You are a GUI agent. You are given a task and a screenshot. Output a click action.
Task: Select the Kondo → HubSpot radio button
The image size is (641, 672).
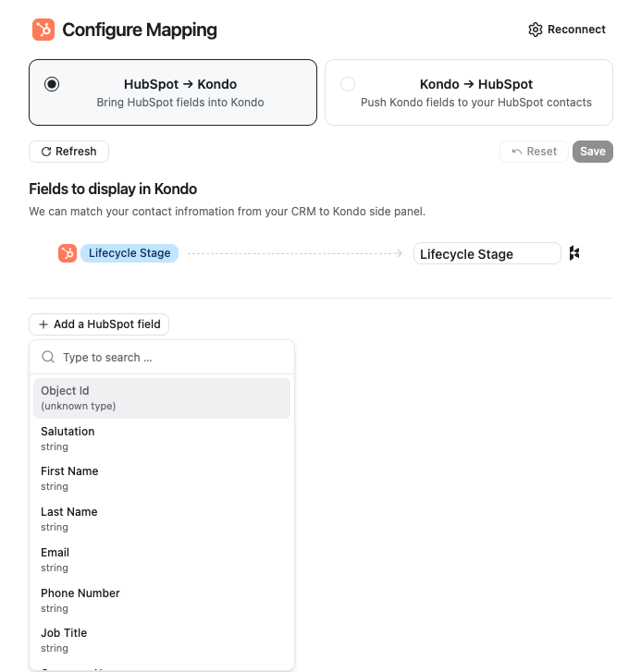tap(348, 84)
